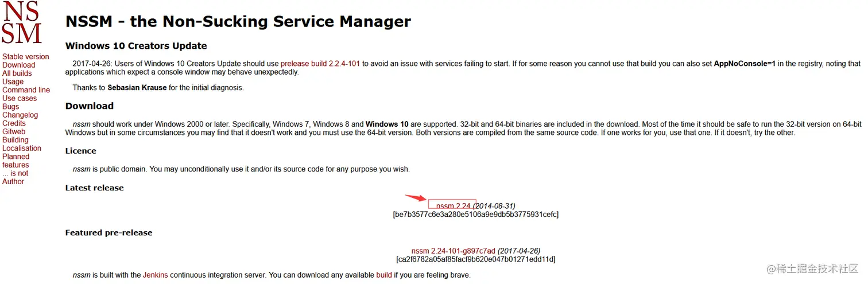
Task: Download nssm 2.24 latest release
Action: (454, 206)
